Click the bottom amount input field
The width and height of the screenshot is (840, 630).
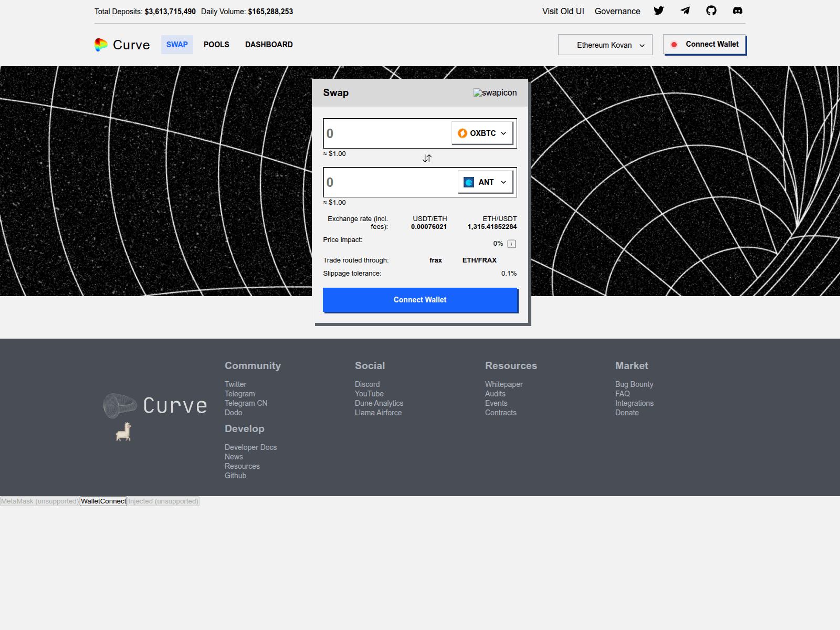(390, 182)
